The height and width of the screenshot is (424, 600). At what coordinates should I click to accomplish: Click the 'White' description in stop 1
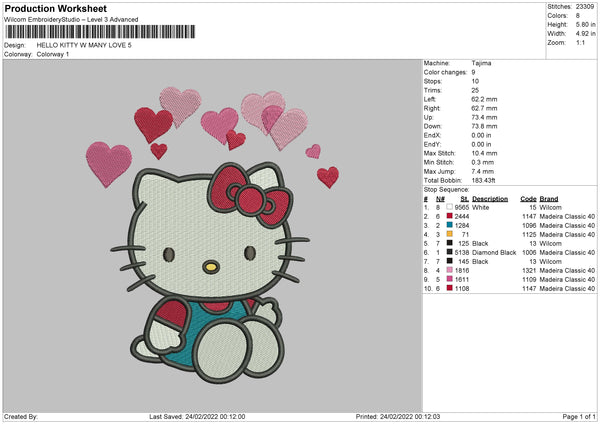click(x=480, y=207)
